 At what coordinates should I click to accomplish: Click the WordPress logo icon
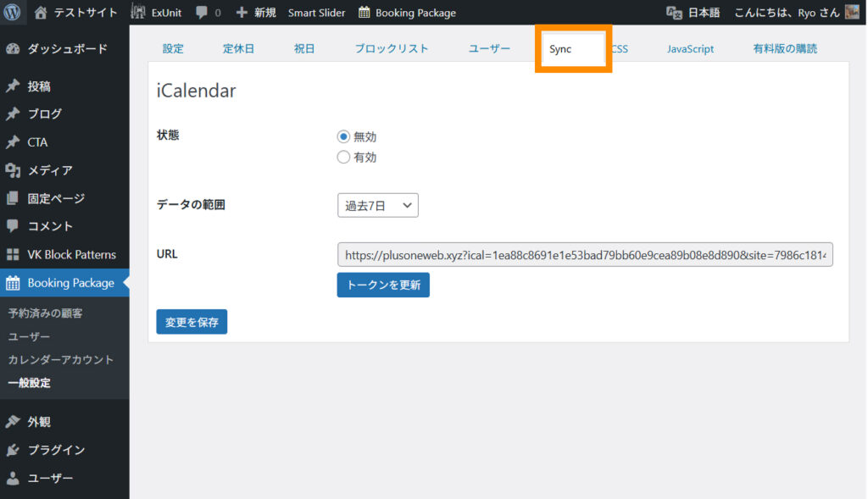12,13
